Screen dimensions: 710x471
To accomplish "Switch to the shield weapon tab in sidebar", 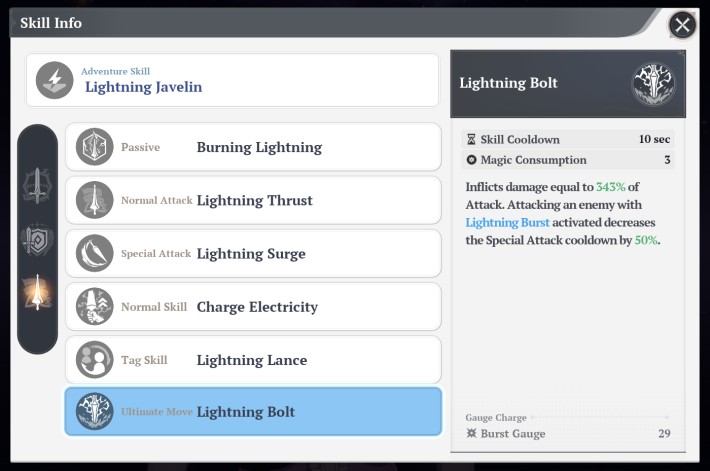I will (x=37, y=239).
